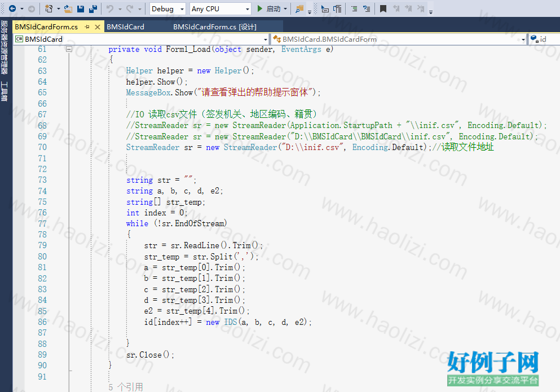Click 'str_temp[4]' on line 85

point(191,311)
